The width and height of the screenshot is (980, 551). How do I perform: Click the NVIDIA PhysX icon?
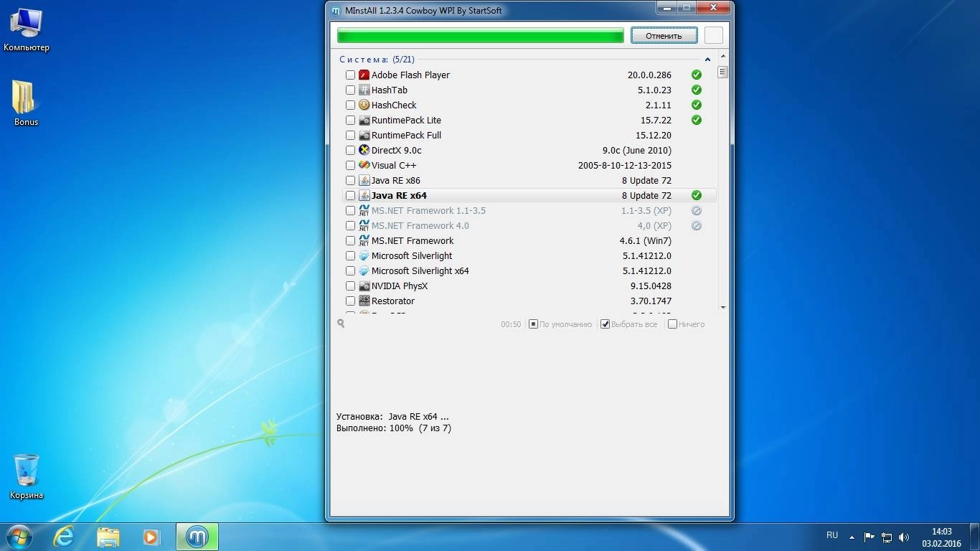coord(364,286)
